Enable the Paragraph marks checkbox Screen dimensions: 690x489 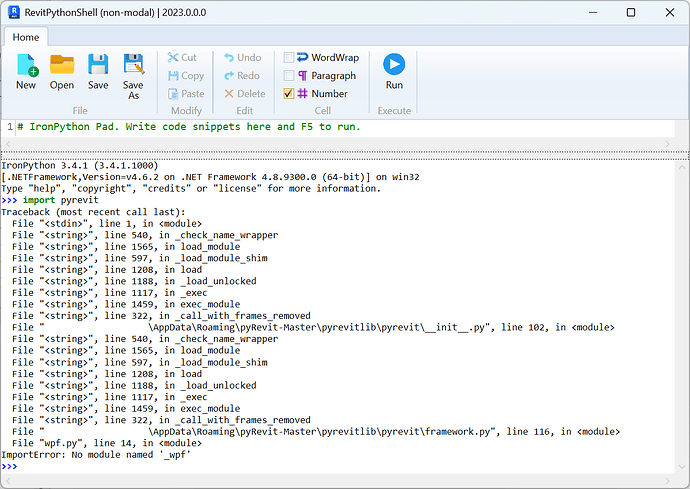(289, 76)
